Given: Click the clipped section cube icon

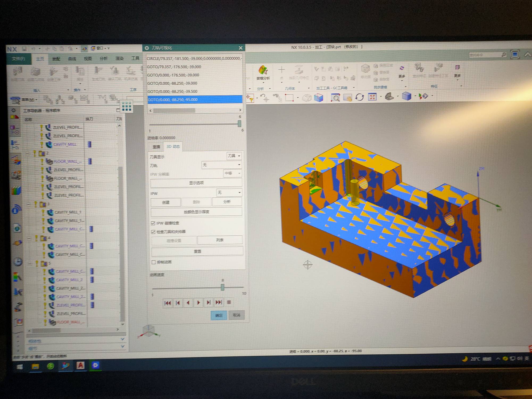Looking at the screenshot, I should [319, 98].
